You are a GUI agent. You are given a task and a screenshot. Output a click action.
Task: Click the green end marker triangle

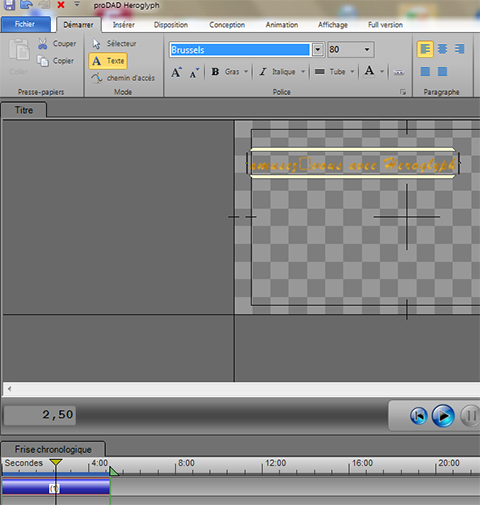point(113,471)
